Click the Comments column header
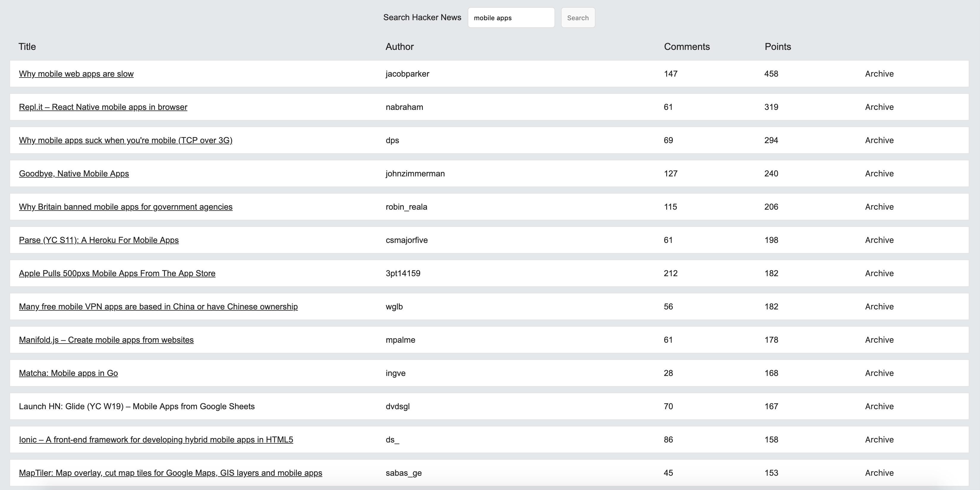Image resolution: width=980 pixels, height=490 pixels. (687, 47)
